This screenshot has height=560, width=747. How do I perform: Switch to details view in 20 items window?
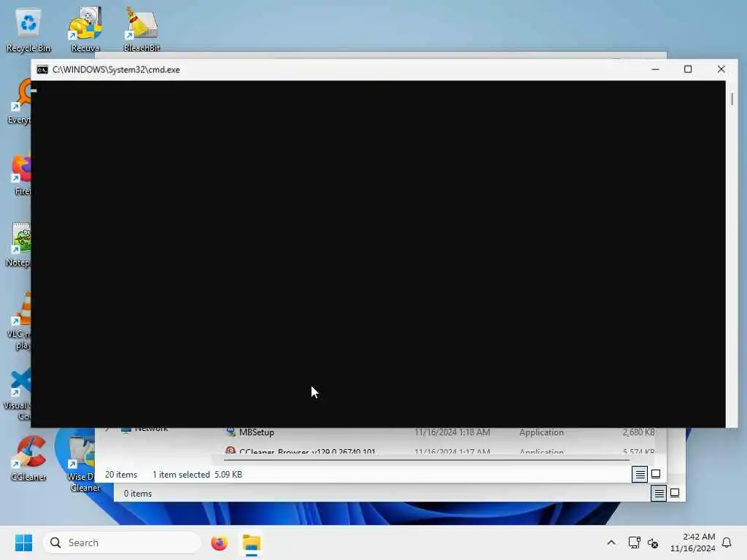tap(640, 474)
